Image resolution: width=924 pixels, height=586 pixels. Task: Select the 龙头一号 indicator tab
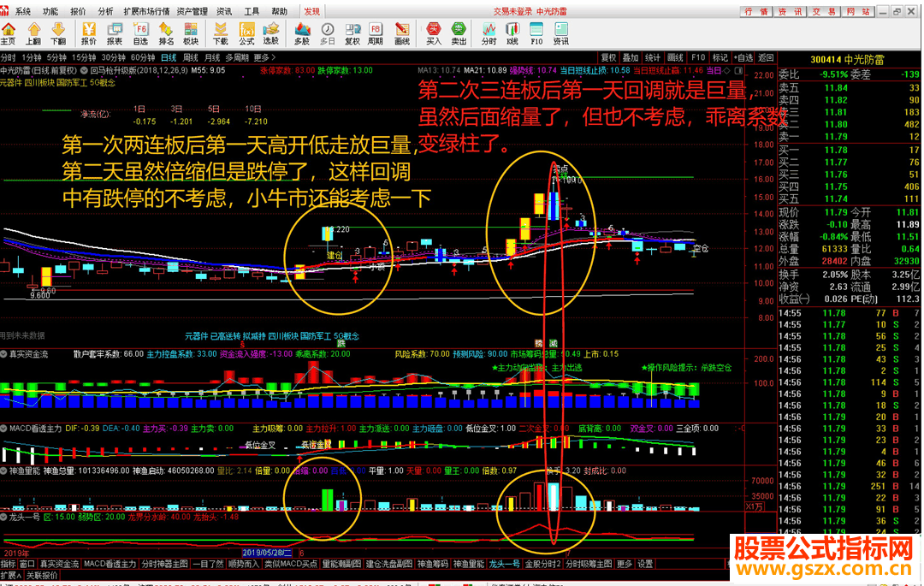pyautogui.click(x=505, y=565)
